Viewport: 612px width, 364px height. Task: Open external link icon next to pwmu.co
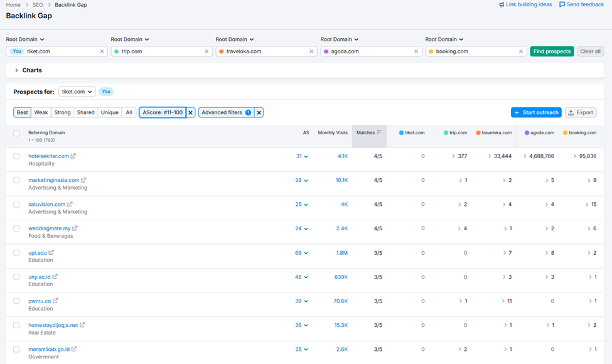click(x=55, y=301)
